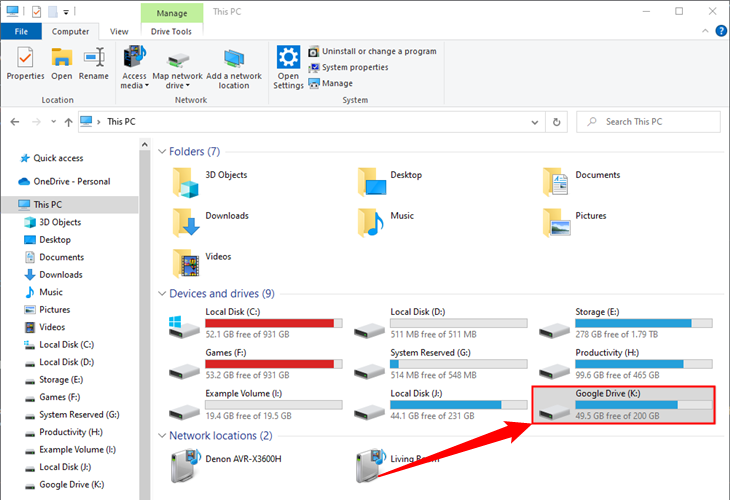Click the Up directory arrow button
Viewport: 730px width, 500px height.
[67, 122]
